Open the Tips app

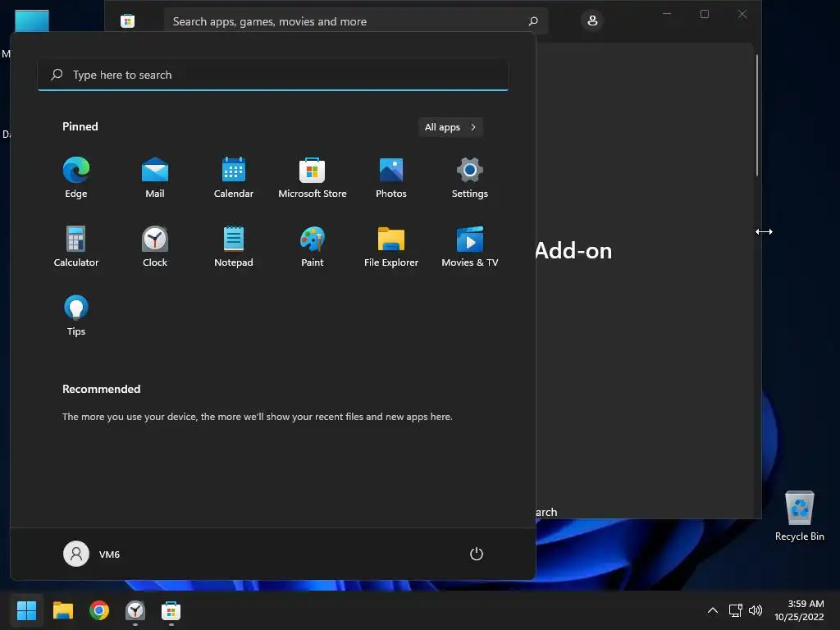click(76, 316)
